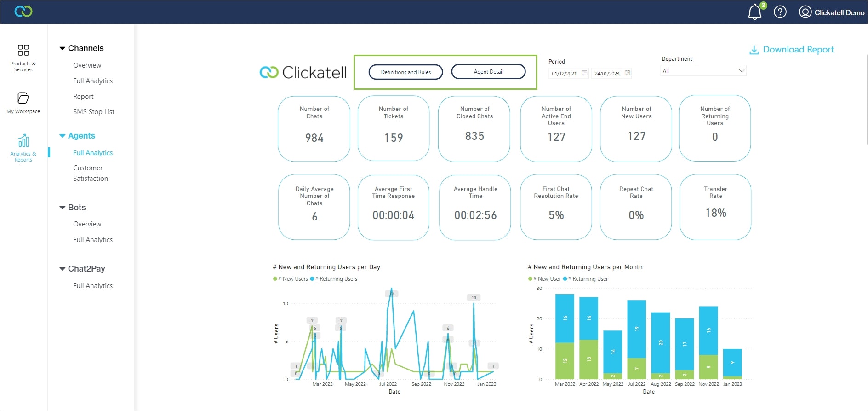Collapse the Agents section
This screenshot has width=868, height=411.
(63, 136)
